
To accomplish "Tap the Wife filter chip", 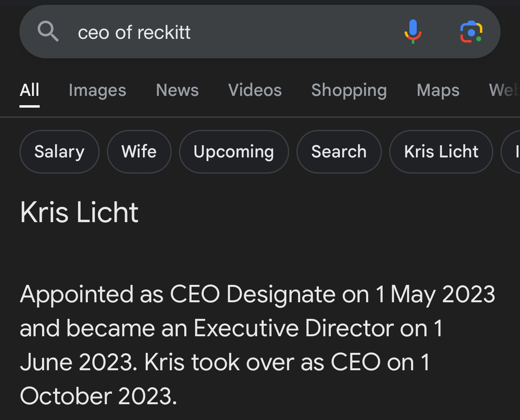I will coord(139,152).
